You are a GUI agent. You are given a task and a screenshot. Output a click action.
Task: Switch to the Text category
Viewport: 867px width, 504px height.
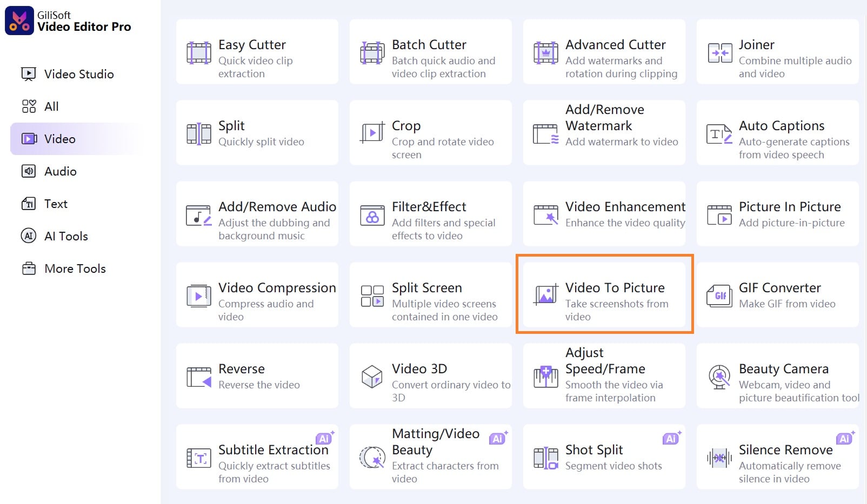click(44, 204)
